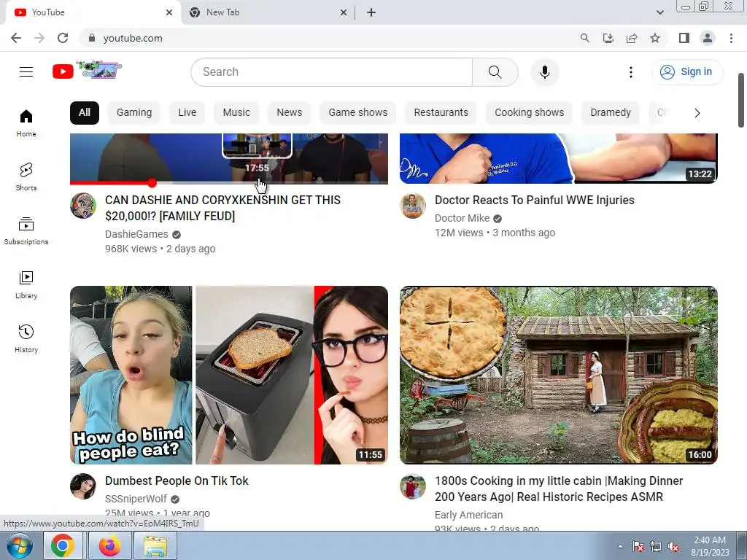The height and width of the screenshot is (560, 747).
Task: Open the How do blind people eat thumbnail
Action: (x=228, y=375)
